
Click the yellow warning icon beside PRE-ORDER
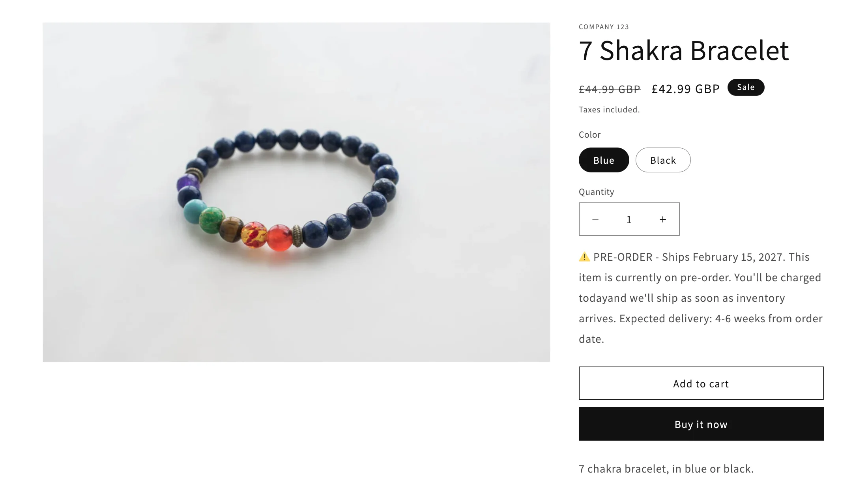pos(584,257)
